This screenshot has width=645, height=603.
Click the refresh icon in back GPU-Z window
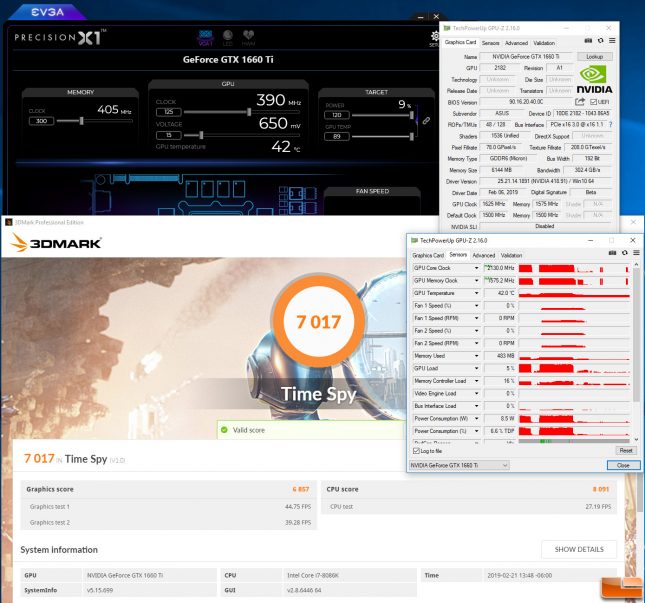click(601, 41)
